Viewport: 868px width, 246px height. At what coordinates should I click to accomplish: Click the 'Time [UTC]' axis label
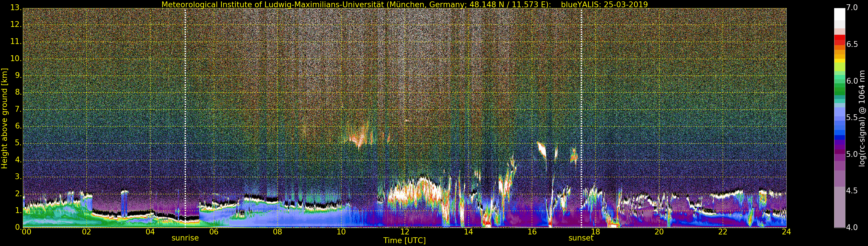point(404,241)
